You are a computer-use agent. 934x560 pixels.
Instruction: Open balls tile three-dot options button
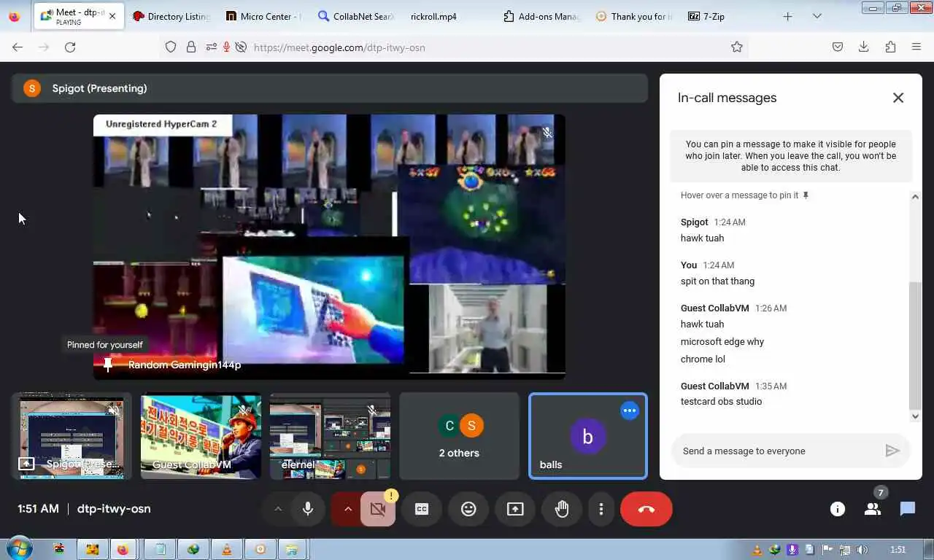coord(629,411)
